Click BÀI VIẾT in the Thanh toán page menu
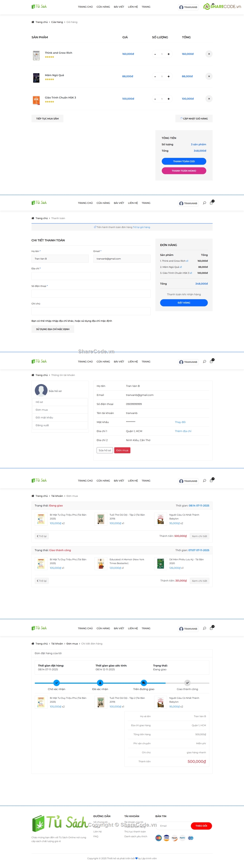 tap(119, 203)
